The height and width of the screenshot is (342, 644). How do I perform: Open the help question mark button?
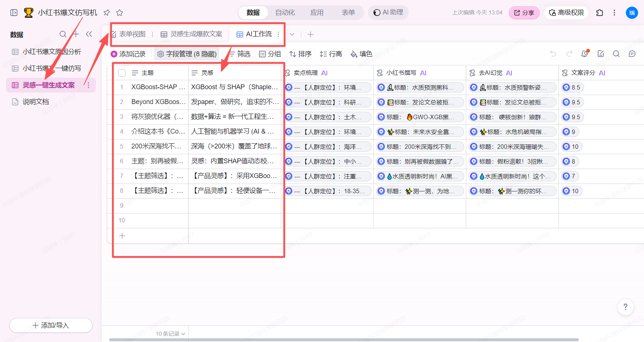click(625, 307)
